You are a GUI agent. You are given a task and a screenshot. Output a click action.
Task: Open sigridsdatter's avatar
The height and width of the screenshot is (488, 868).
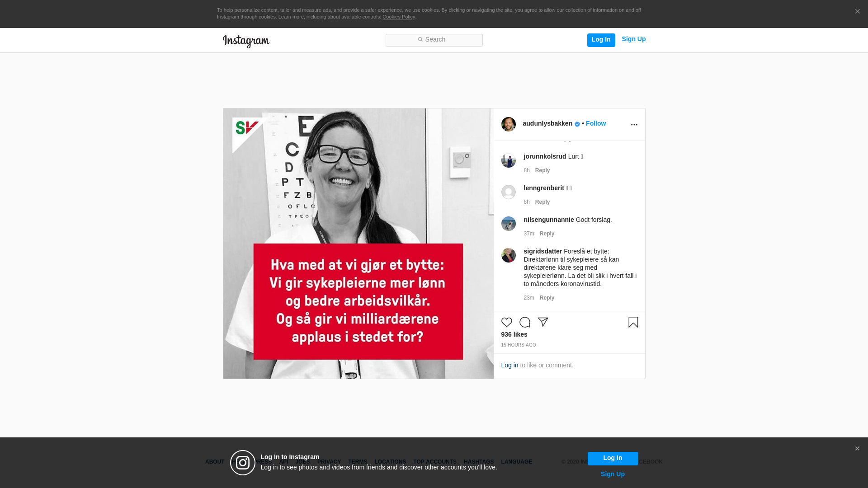point(508,255)
